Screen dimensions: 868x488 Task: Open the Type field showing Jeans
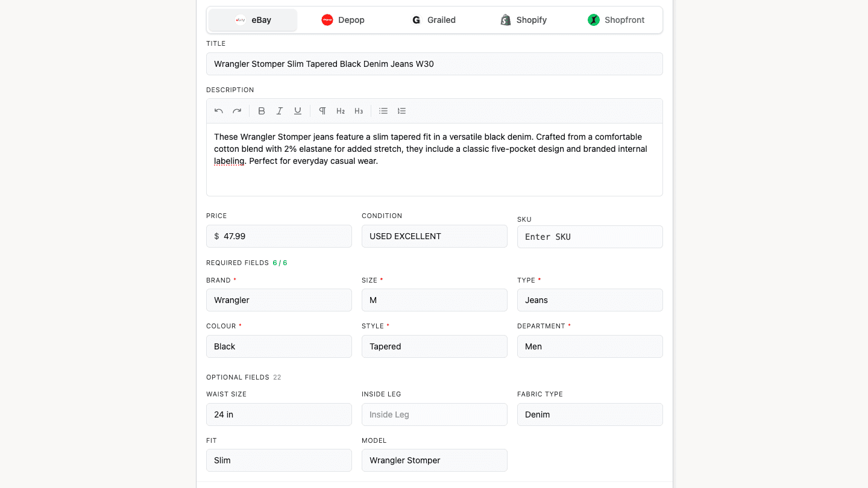point(590,300)
